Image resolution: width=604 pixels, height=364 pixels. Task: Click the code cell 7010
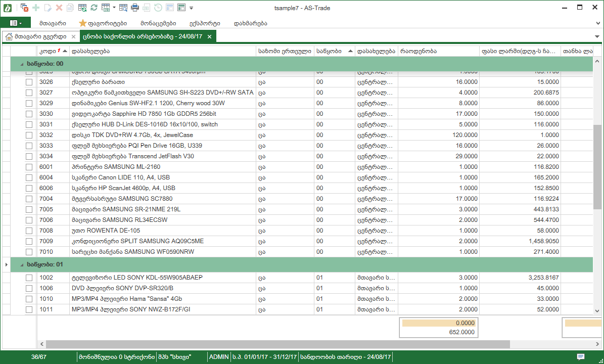tap(53, 252)
